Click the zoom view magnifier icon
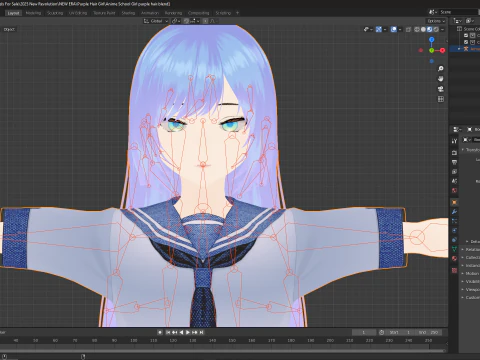Image resolution: width=480 pixels, height=360 pixels. point(441,69)
